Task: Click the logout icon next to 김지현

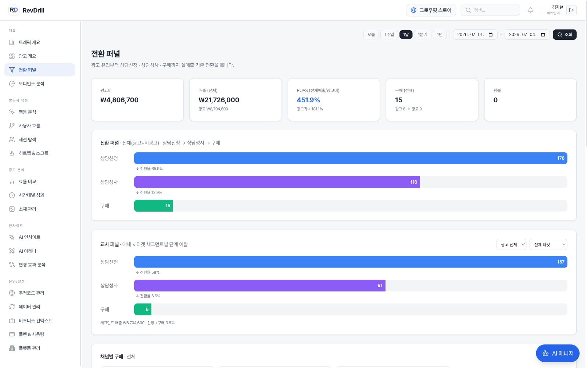Action: 571,10
